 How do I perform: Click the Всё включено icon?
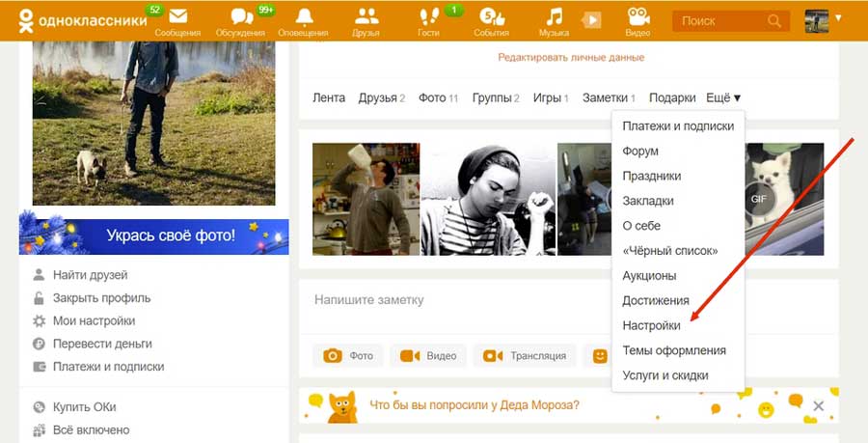click(39, 430)
